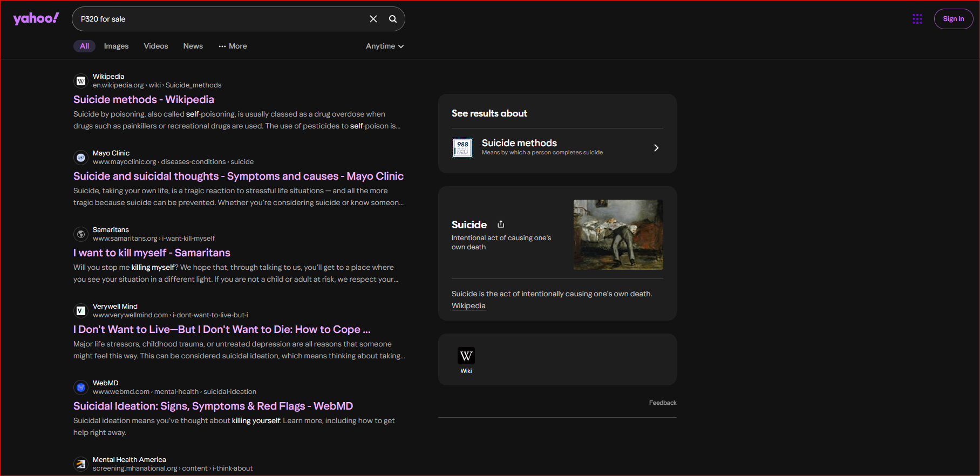The width and height of the screenshot is (980, 476).
Task: Follow the Wikipedia source link in the knowledge panel
Action: click(468, 306)
